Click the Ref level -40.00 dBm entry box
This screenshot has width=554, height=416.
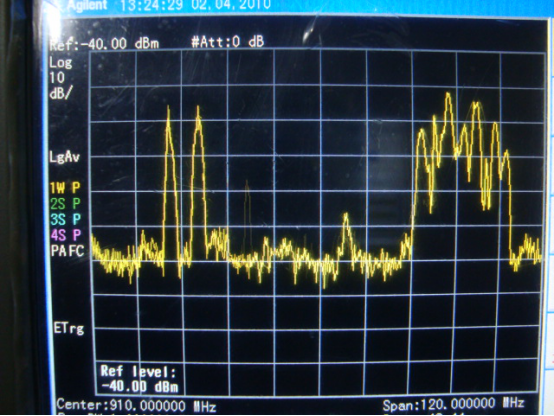click(x=140, y=379)
